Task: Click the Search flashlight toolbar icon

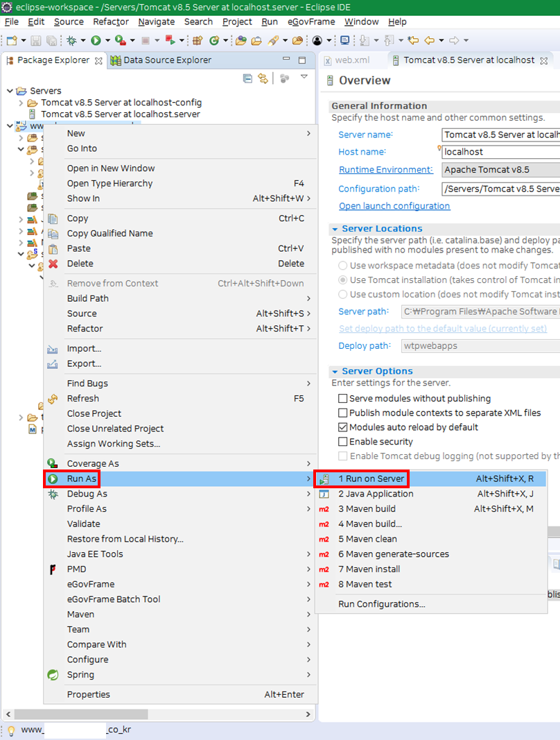Action: point(273,41)
